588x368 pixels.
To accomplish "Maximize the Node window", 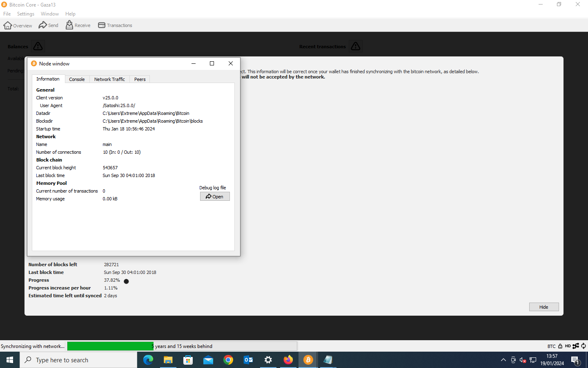I will [x=212, y=63].
